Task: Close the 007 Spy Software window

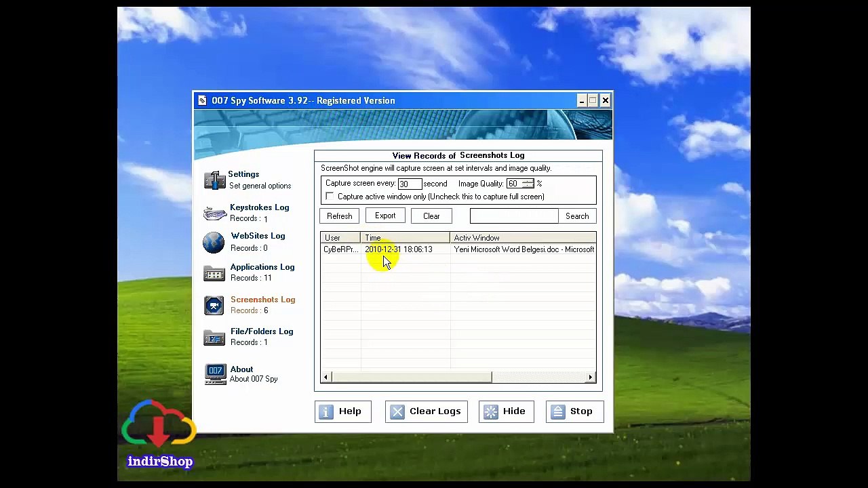Action: coord(605,101)
